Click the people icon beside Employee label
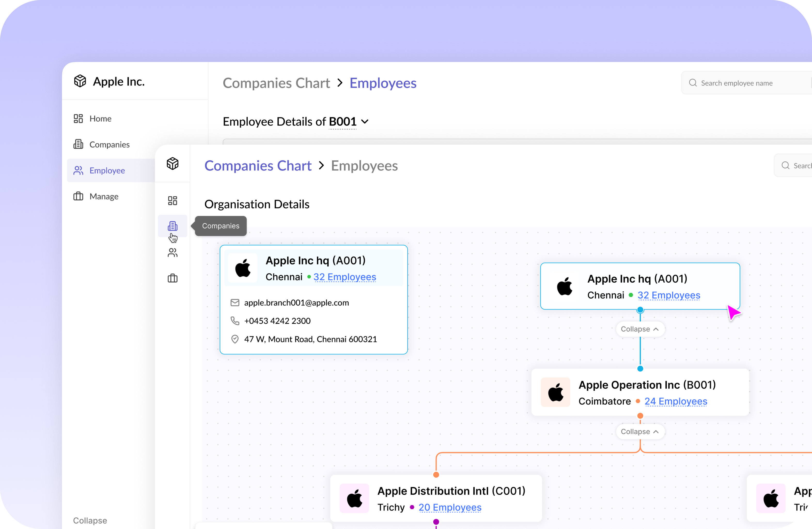 point(78,170)
